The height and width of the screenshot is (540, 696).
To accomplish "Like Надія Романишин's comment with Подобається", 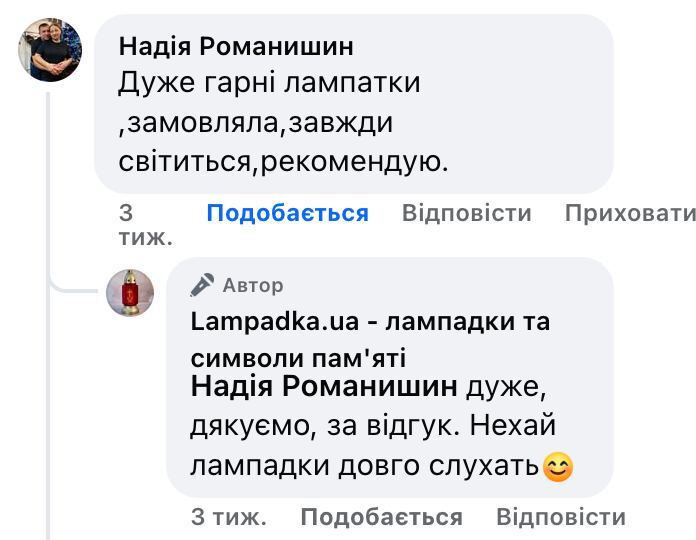I will (287, 213).
